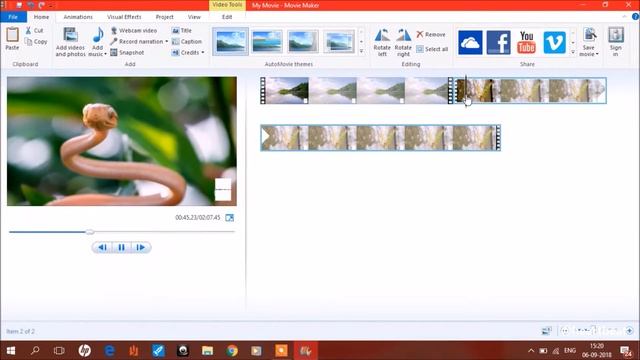Switch to the Visual Effects tab
The width and height of the screenshot is (640, 360).
(x=124, y=17)
